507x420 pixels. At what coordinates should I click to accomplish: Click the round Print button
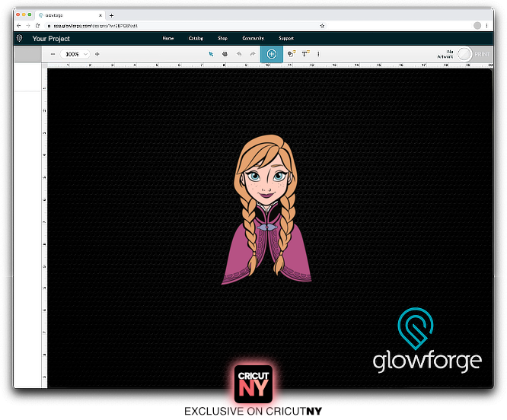click(464, 54)
